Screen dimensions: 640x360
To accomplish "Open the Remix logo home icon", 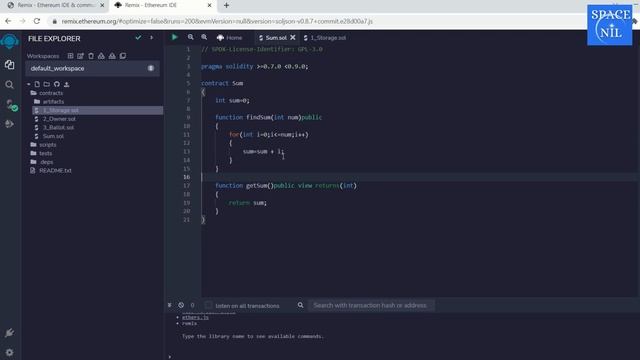I will (x=9, y=41).
